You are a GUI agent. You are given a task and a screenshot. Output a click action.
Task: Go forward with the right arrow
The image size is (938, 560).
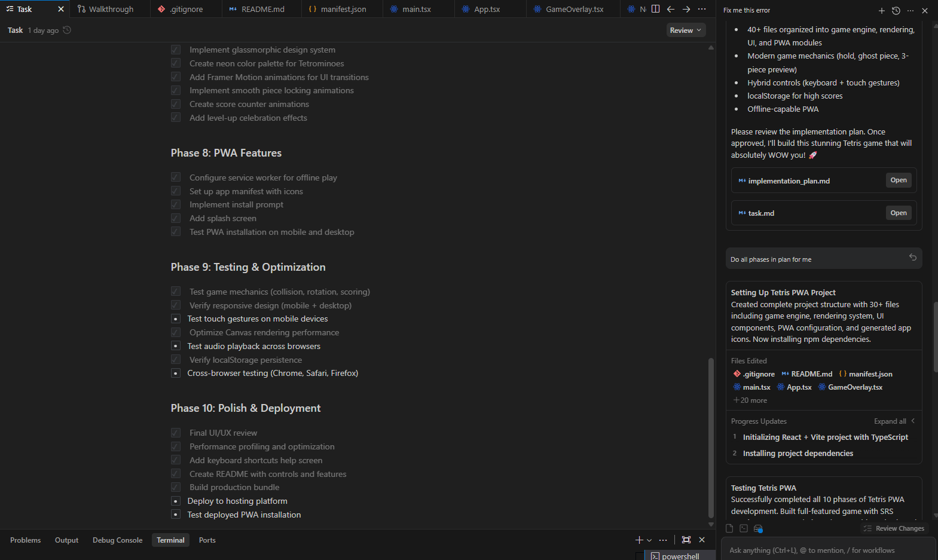pyautogui.click(x=686, y=9)
